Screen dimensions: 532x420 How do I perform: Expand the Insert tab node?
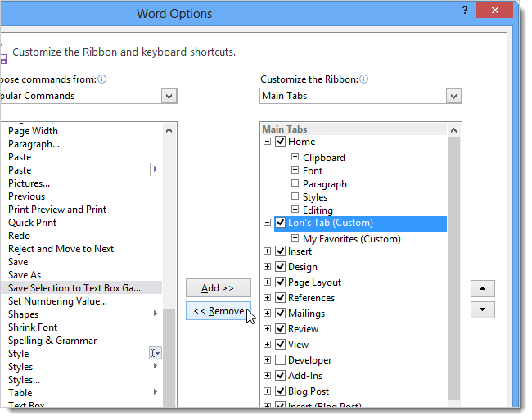point(268,251)
